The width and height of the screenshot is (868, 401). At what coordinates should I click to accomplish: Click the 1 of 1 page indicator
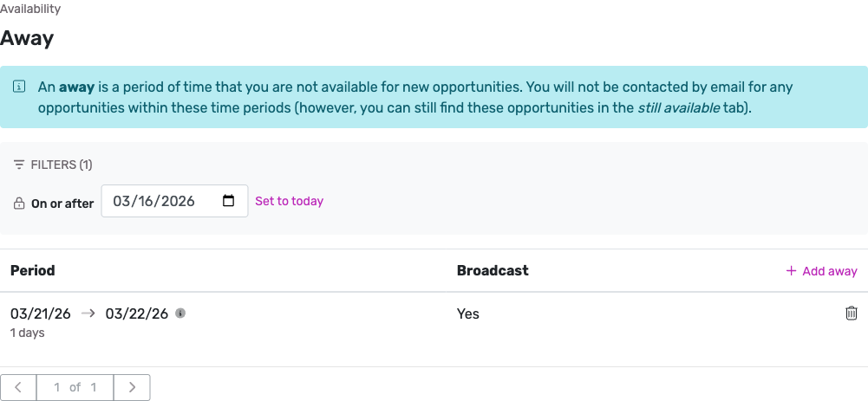point(75,387)
